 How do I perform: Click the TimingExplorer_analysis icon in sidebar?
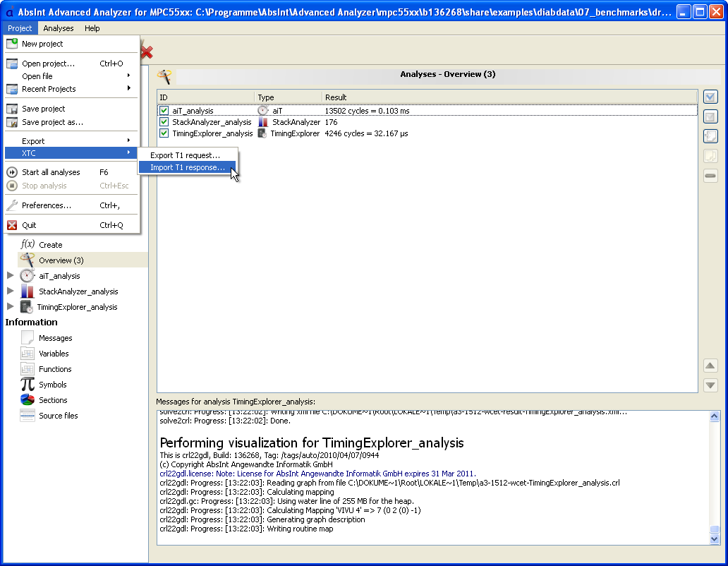pos(27,307)
